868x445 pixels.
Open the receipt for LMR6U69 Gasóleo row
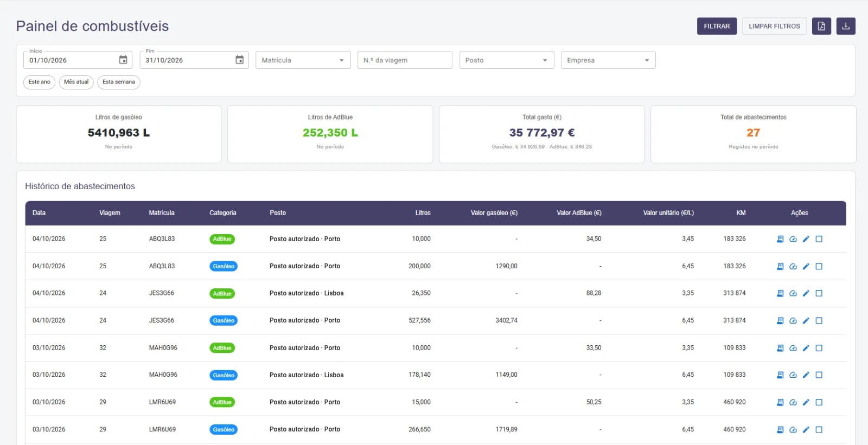[x=780, y=430]
